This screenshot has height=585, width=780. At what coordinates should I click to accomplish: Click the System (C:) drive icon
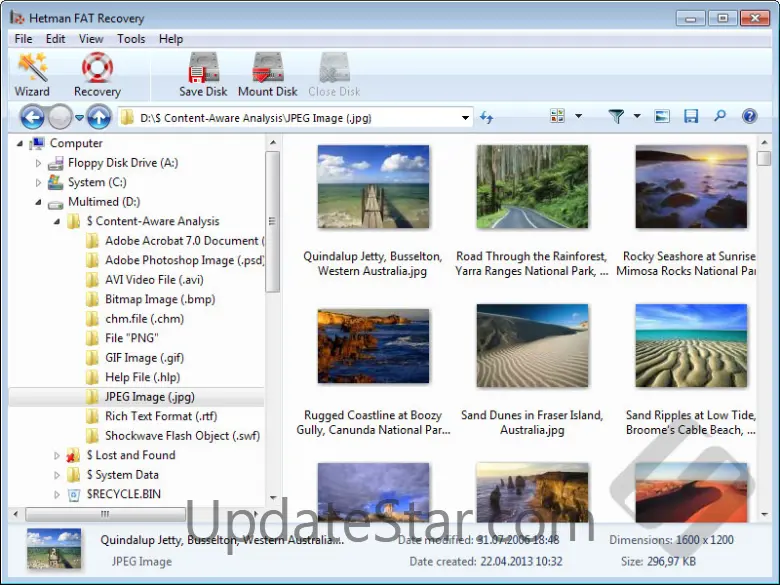tap(55, 183)
